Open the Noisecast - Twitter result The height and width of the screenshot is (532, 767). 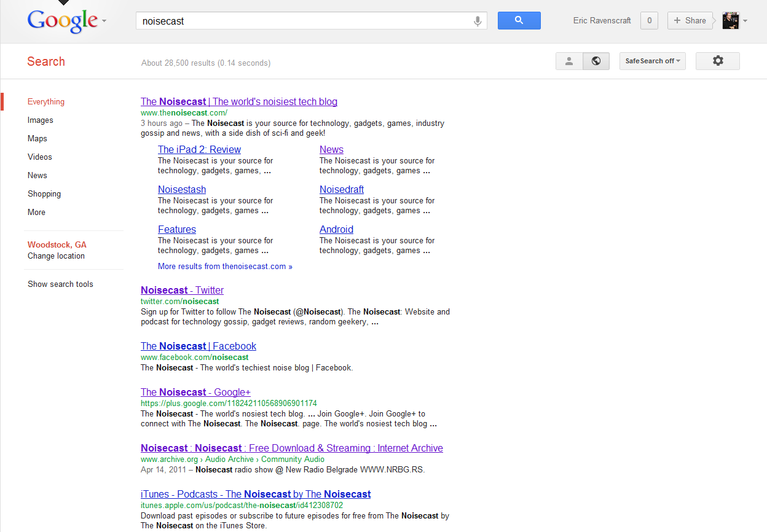click(182, 291)
